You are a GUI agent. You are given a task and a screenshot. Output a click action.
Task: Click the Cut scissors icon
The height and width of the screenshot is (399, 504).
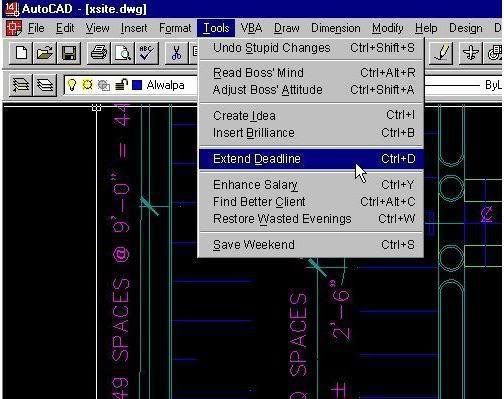pyautogui.click(x=176, y=53)
